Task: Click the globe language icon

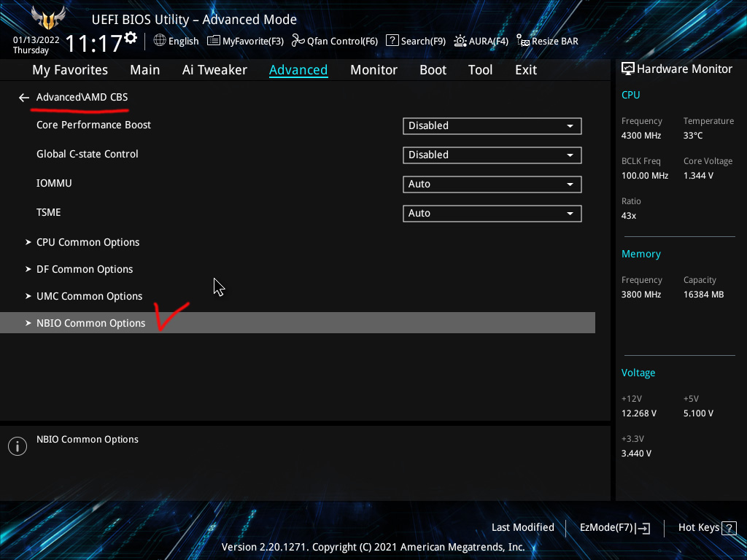Action: (160, 41)
